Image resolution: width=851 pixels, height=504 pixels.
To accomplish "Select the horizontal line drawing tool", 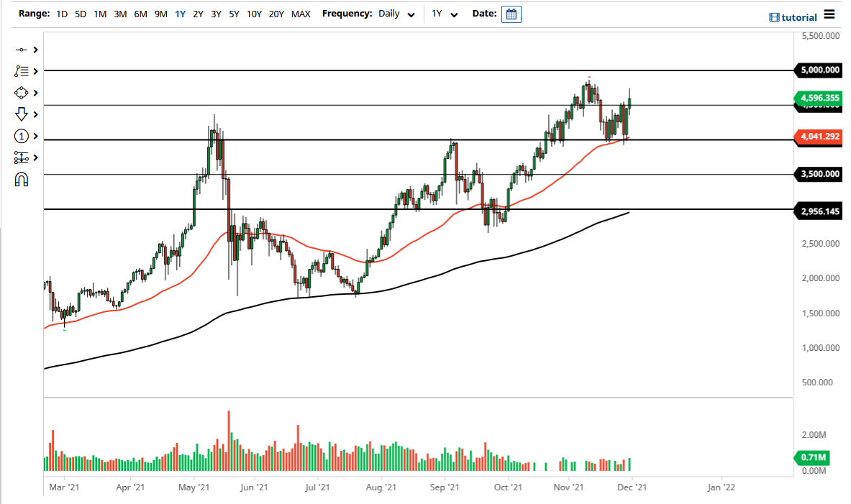I will point(22,50).
